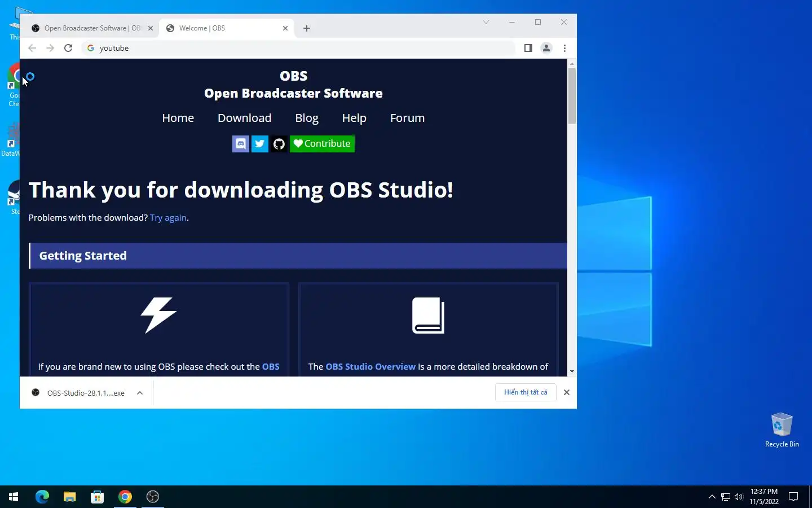Open the clock showing 12:37 PM
812x508 pixels.
pos(764,497)
